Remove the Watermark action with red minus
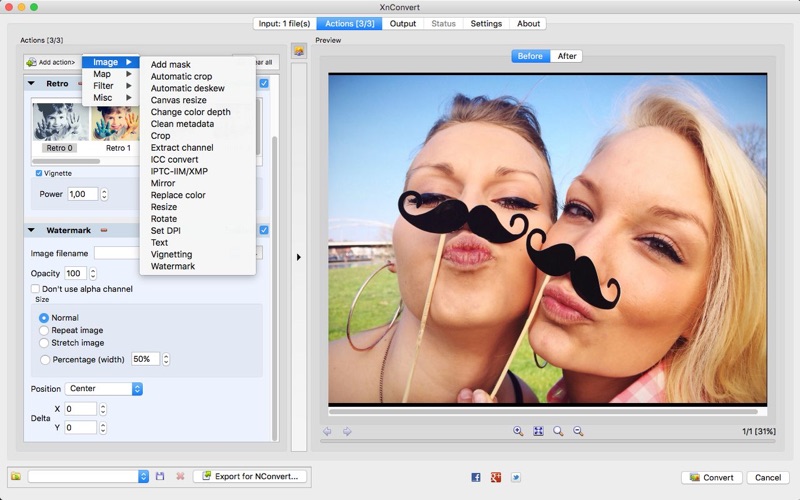 [x=104, y=230]
